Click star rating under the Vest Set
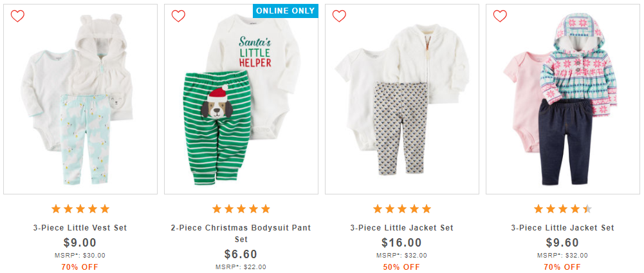Viewport: 644px width, 273px height. coord(80,209)
